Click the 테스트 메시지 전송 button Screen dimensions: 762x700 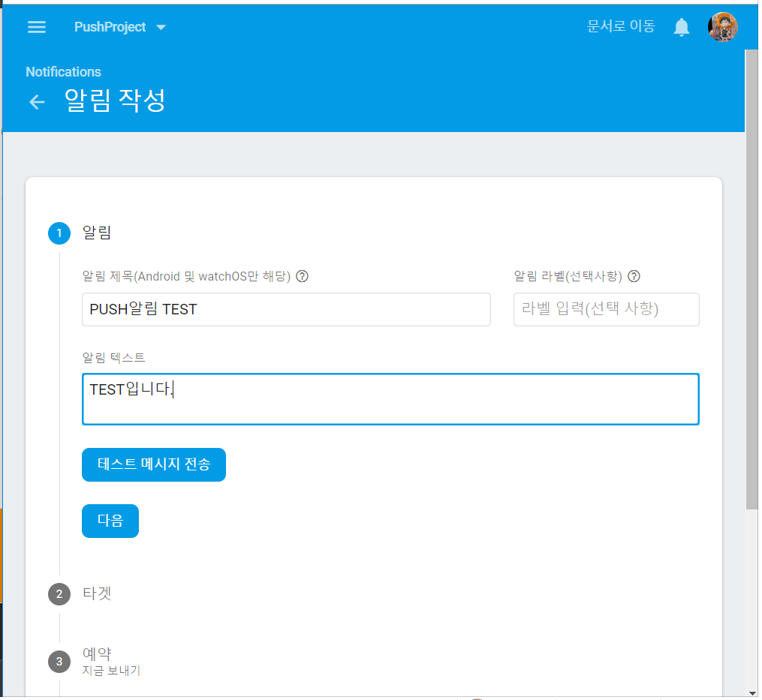tap(153, 464)
